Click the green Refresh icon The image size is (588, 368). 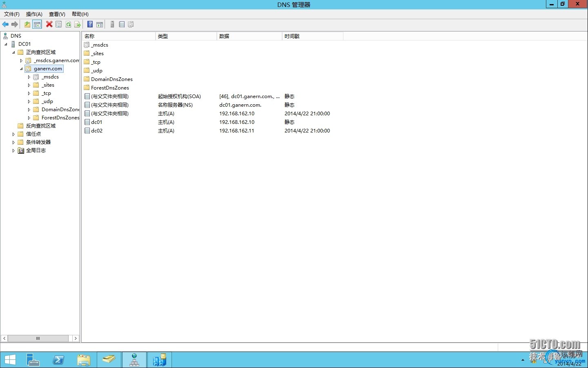[68, 25]
